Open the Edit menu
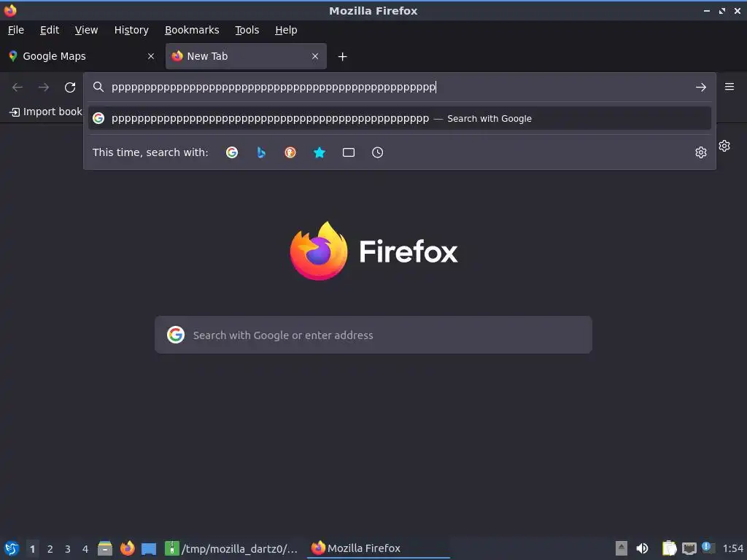Viewport: 747px width, 560px height. click(50, 30)
